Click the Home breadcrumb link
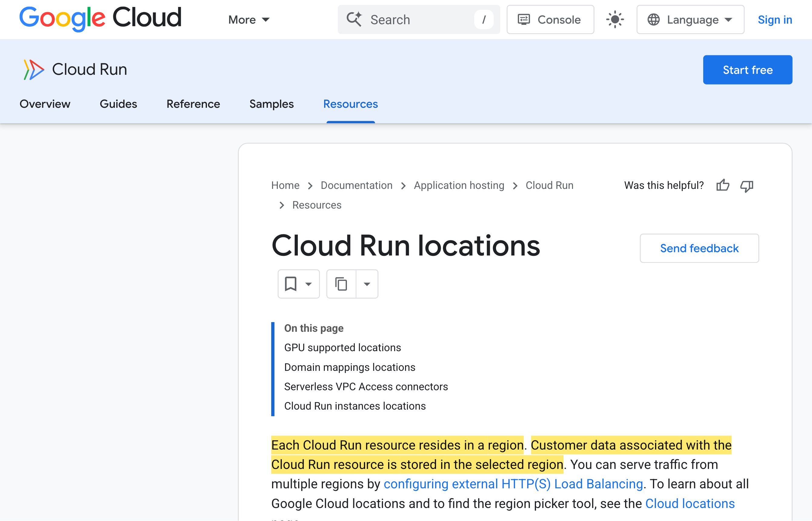This screenshot has height=521, width=812. pyautogui.click(x=285, y=185)
